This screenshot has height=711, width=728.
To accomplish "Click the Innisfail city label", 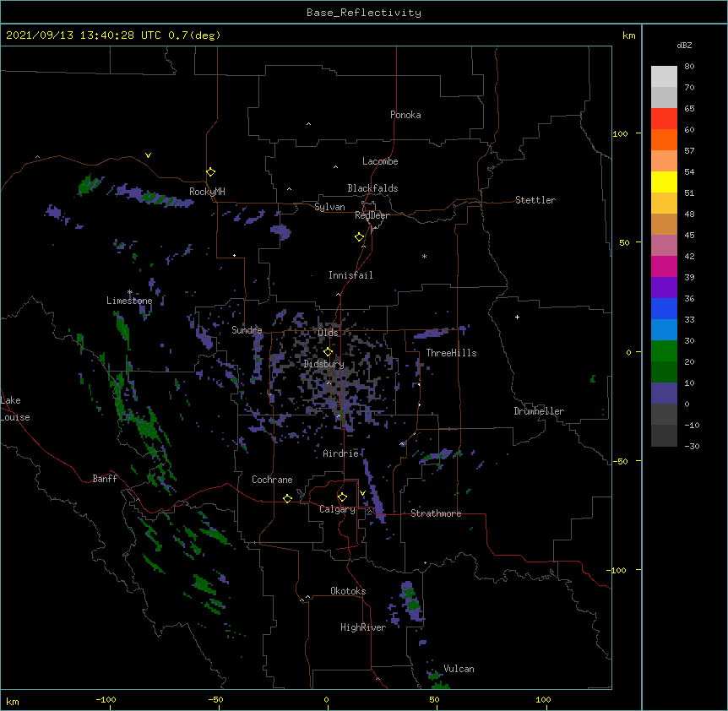I will 350,275.
